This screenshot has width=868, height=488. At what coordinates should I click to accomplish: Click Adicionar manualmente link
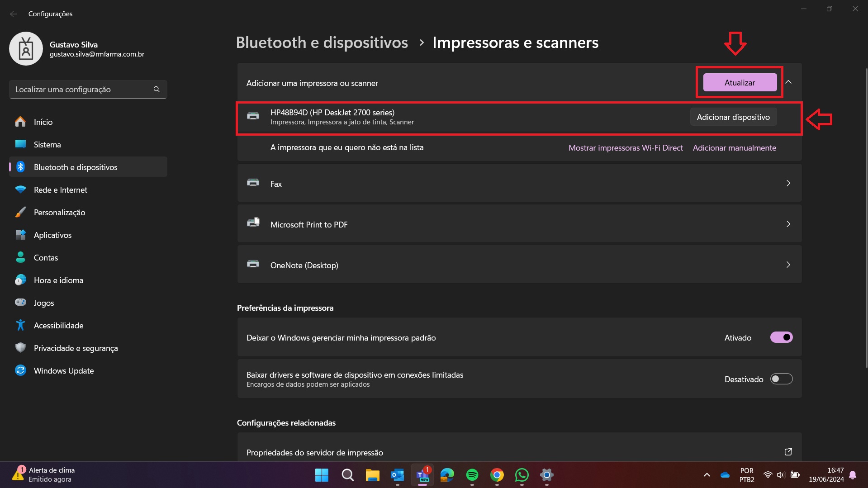point(734,148)
